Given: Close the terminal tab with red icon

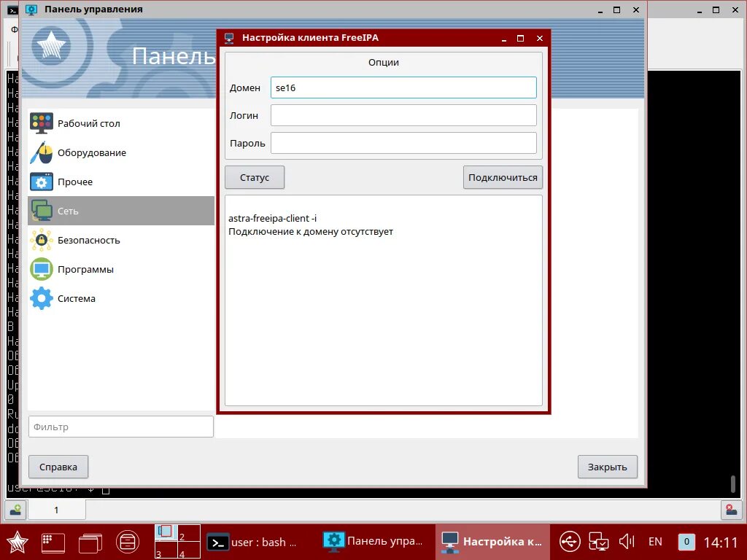Looking at the screenshot, I should coord(731,510).
